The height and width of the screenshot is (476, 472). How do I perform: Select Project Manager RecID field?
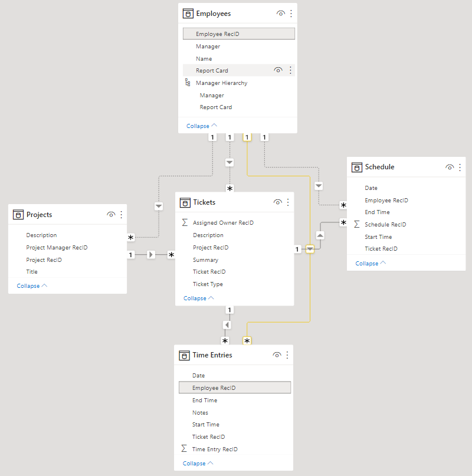point(57,247)
